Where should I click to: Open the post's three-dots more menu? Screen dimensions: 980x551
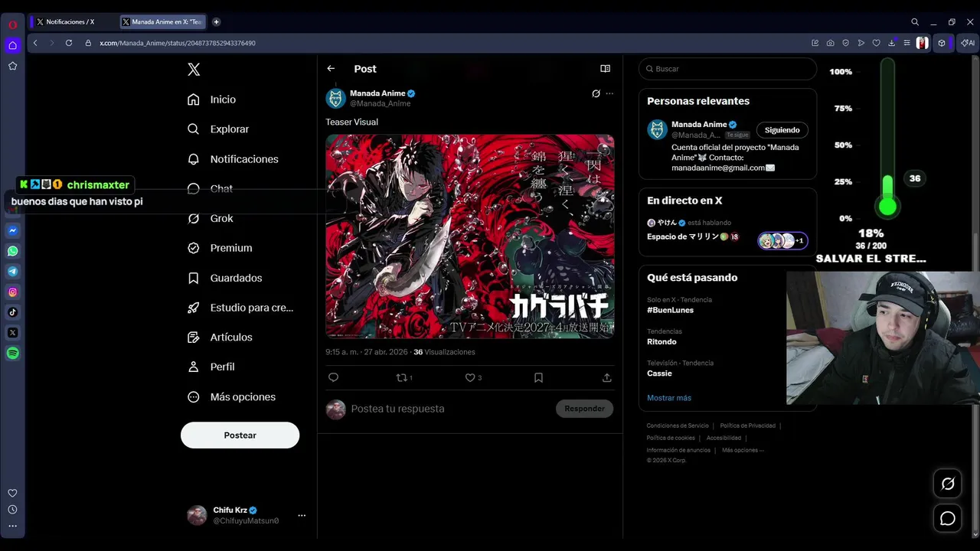(x=609, y=93)
